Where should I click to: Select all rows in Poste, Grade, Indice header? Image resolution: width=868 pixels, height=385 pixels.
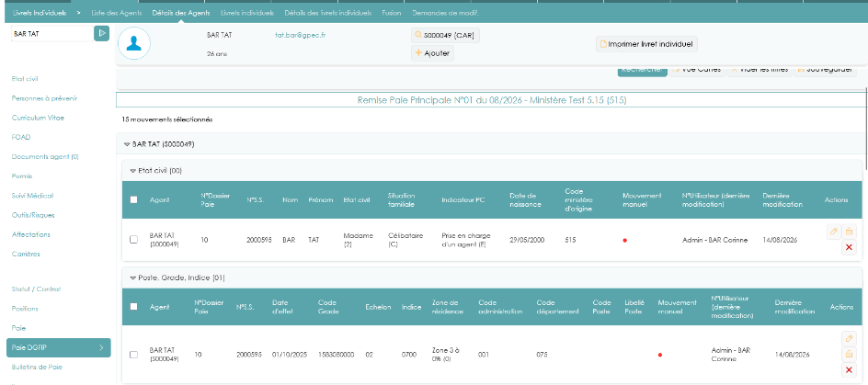click(x=133, y=307)
